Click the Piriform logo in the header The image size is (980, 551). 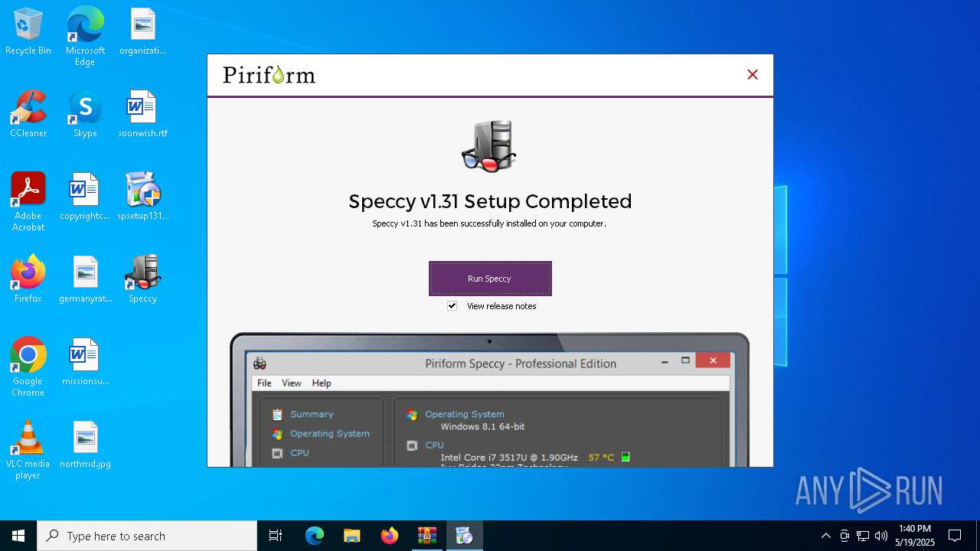pos(269,74)
